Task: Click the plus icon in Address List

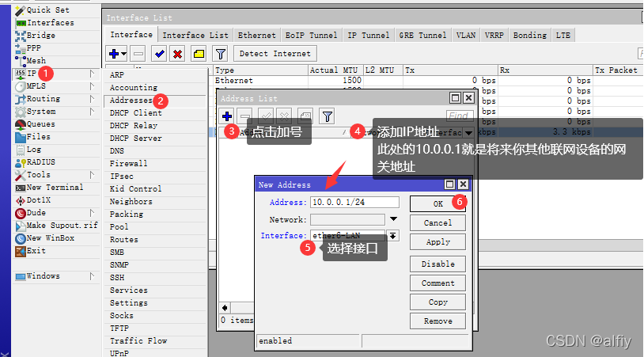Action: point(227,116)
